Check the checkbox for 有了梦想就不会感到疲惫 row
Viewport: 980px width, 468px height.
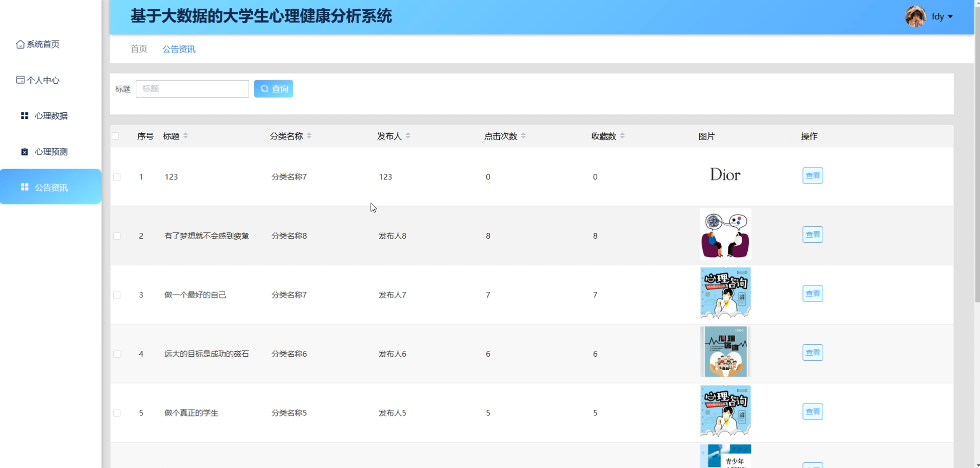(x=117, y=236)
